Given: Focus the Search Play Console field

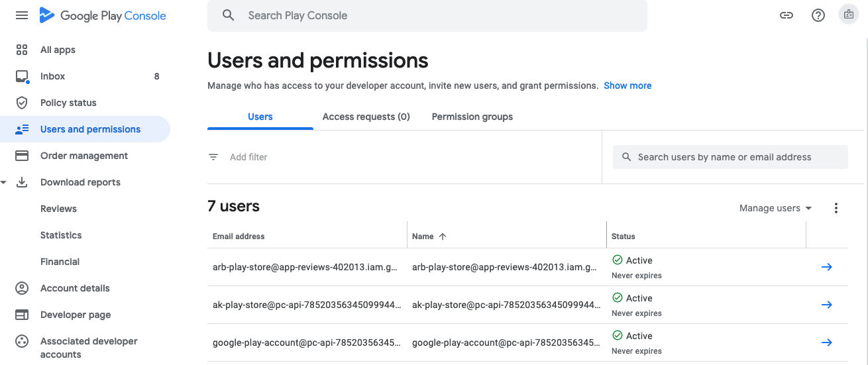Looking at the screenshot, I should point(427,15).
